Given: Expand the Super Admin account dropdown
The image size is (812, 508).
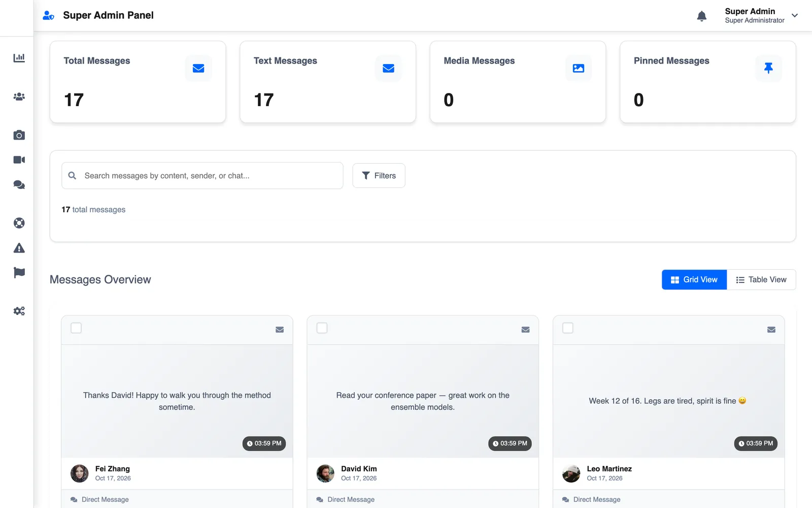Looking at the screenshot, I should pos(795,16).
